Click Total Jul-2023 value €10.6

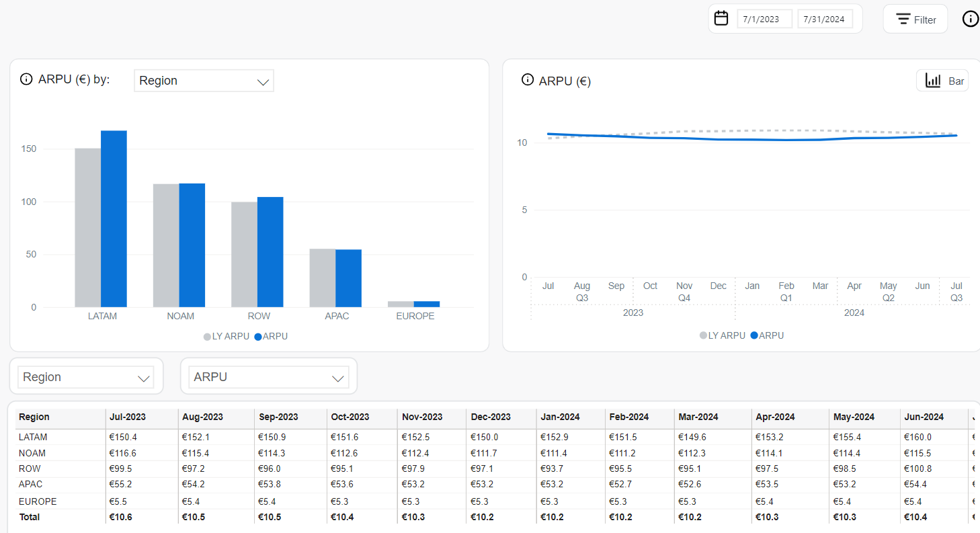120,517
